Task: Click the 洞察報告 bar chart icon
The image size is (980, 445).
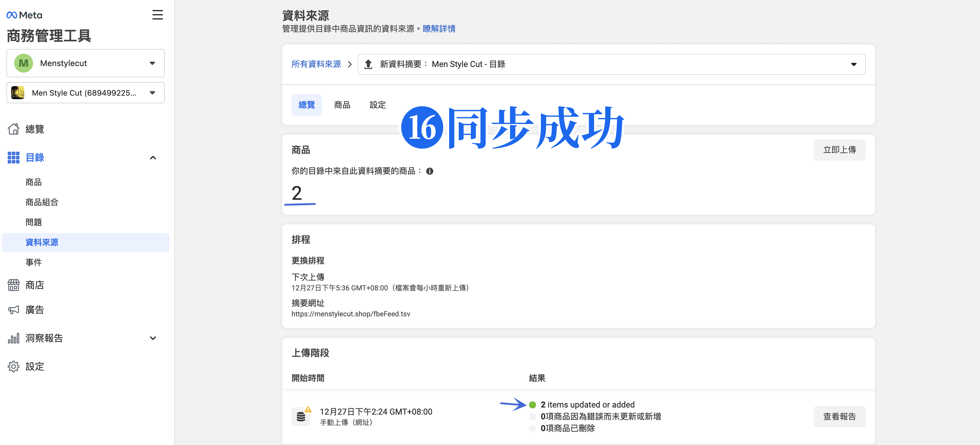Action: [x=14, y=338]
